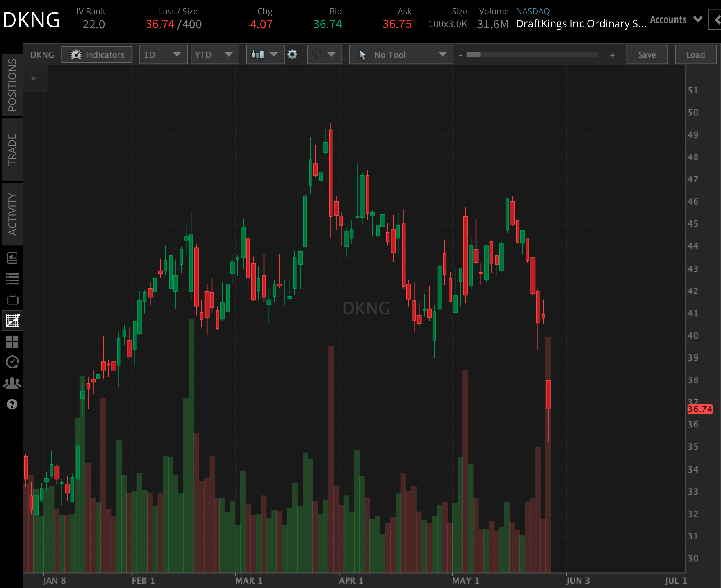The width and height of the screenshot is (721, 588).
Task: Open the book analysis icon in sidebar
Action: click(x=12, y=258)
